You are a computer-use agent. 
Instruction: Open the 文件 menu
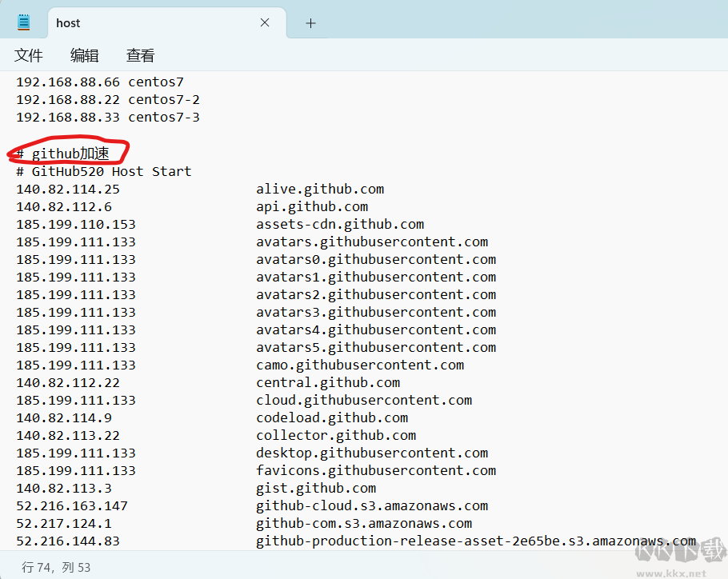tap(29, 55)
